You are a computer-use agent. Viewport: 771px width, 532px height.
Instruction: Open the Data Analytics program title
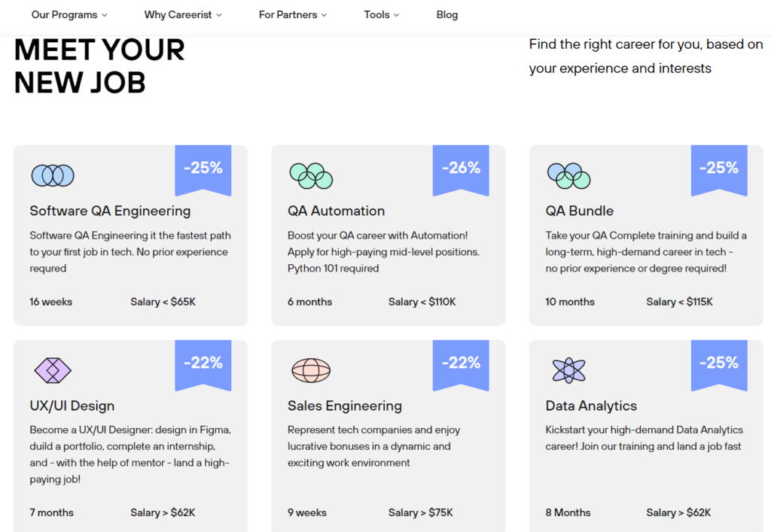click(x=591, y=406)
